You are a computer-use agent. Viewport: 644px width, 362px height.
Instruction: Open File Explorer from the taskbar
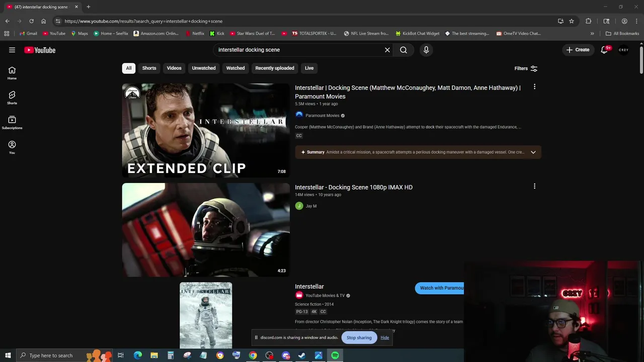pyautogui.click(x=154, y=355)
